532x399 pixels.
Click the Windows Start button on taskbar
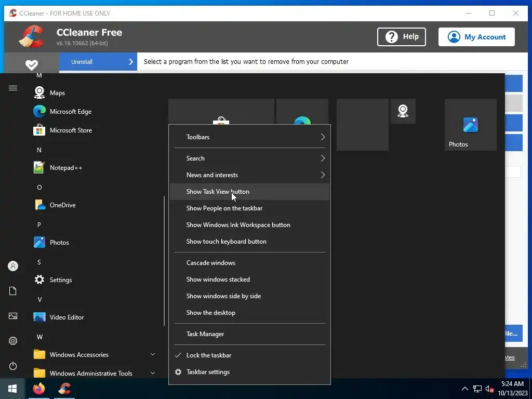(x=12, y=389)
